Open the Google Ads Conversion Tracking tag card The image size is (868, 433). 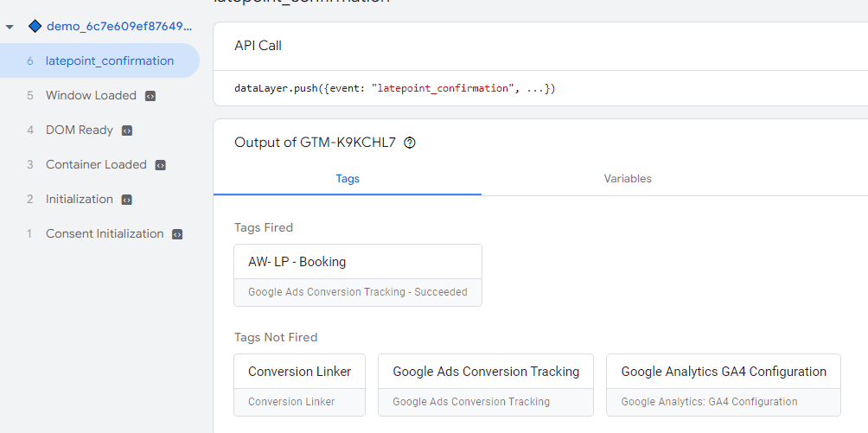click(485, 385)
